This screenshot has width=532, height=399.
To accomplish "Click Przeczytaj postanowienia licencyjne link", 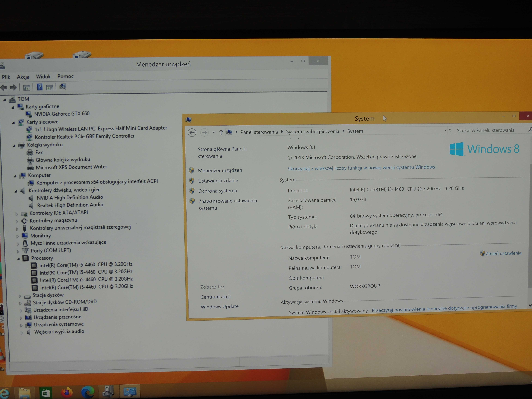I will click(x=444, y=308).
